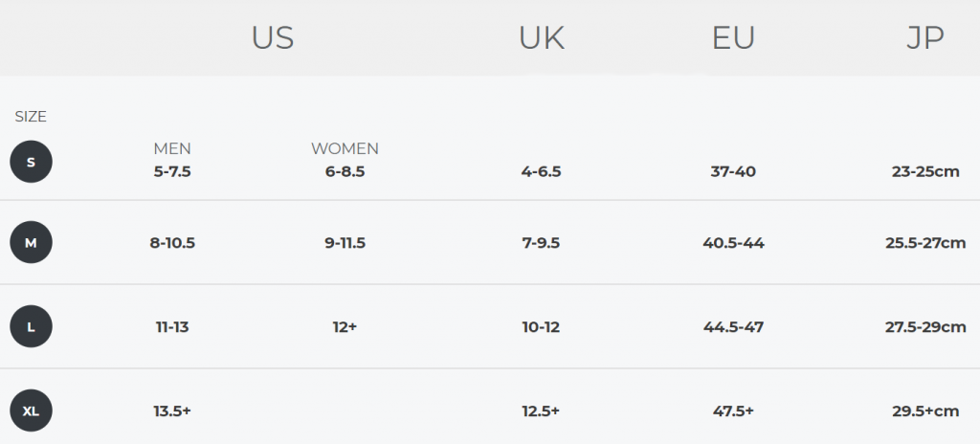Click men's size 5-7.5 cell
The width and height of the screenshot is (980, 444).
click(172, 171)
